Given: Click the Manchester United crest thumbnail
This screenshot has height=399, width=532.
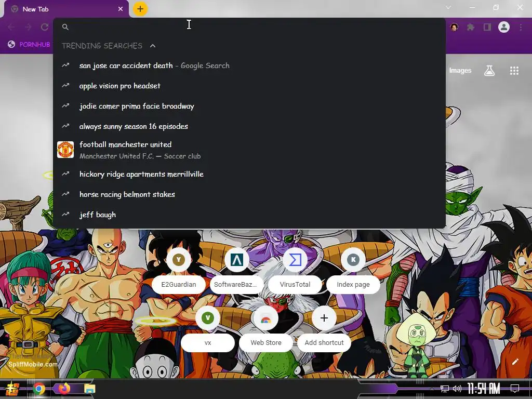Looking at the screenshot, I should [x=65, y=150].
